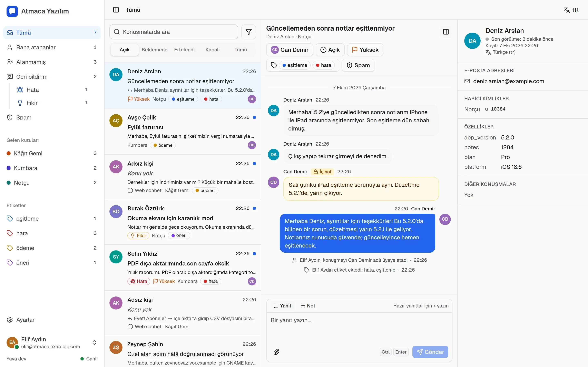Select the Beklemede tab

[155, 50]
